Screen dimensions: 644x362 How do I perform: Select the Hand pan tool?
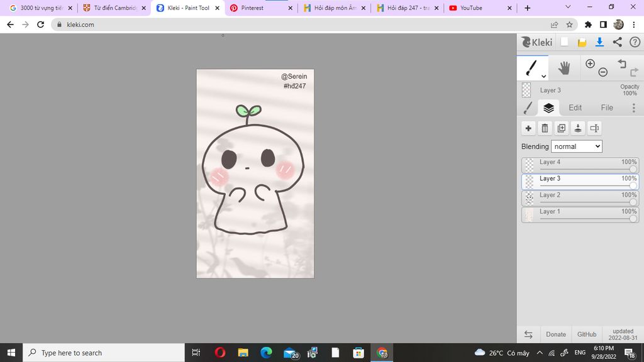[564, 68]
